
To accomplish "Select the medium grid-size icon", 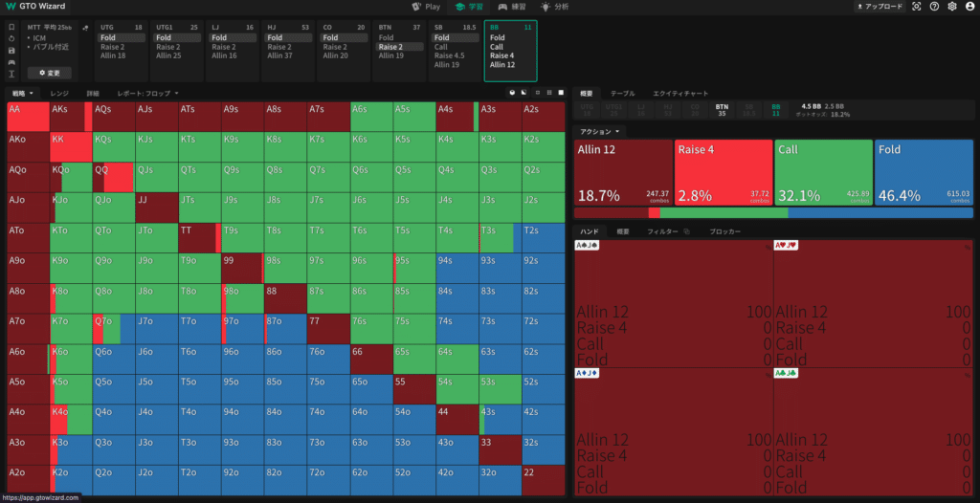I will (549, 93).
